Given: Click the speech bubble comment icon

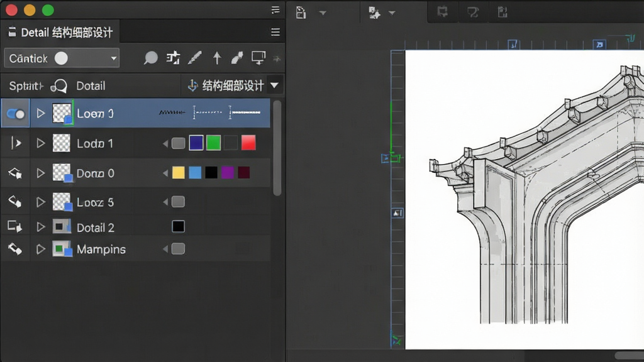Looking at the screenshot, I should (x=151, y=58).
